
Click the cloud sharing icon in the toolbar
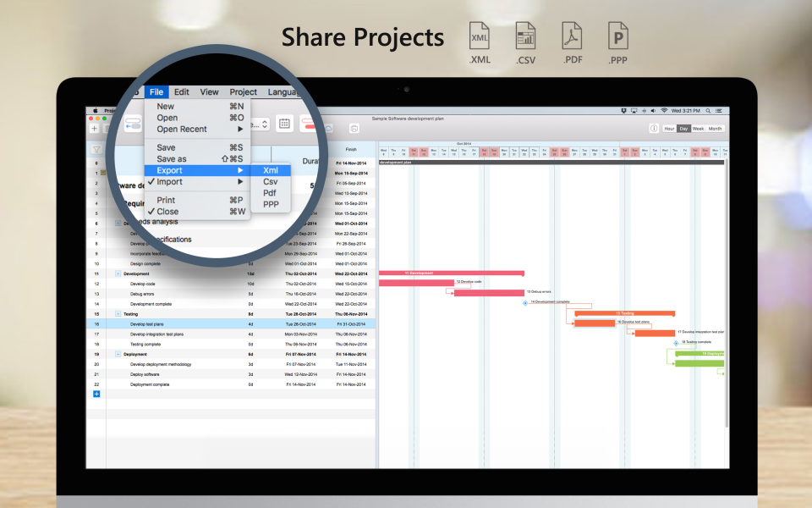click(328, 129)
